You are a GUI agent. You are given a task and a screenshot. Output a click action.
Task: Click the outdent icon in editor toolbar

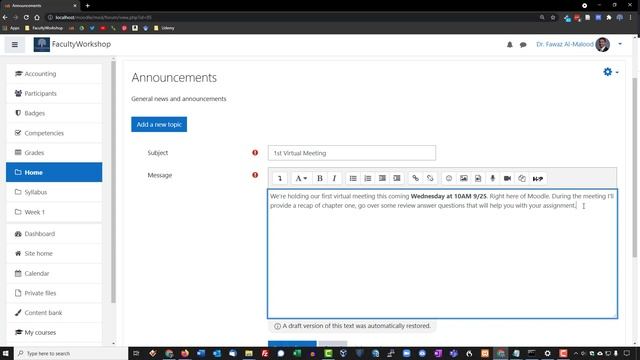coord(382,178)
